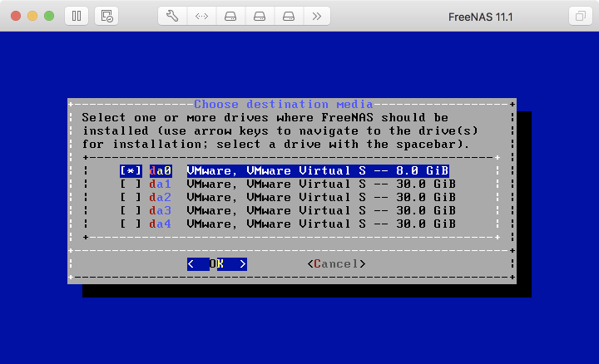Toggle the da2 drive checkbox
The width and height of the screenshot is (599, 364).
(131, 197)
